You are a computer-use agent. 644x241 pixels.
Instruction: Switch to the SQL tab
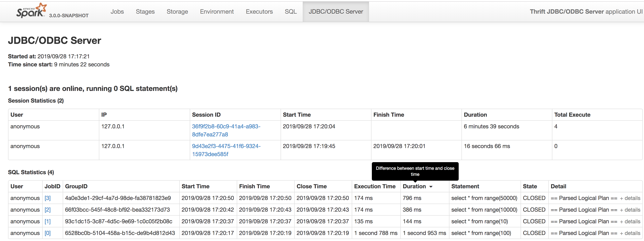click(290, 11)
